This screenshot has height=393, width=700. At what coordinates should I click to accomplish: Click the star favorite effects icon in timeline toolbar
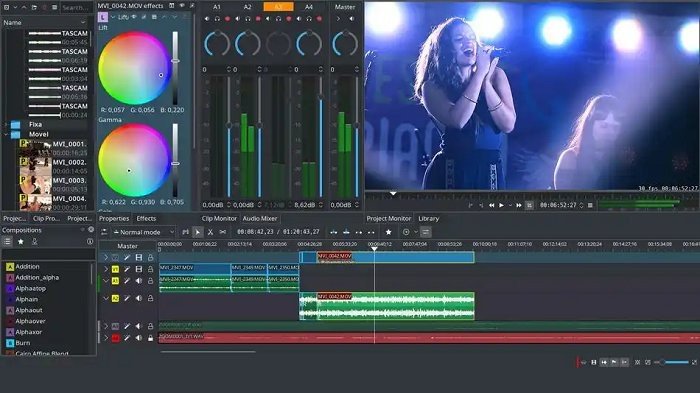(x=388, y=232)
